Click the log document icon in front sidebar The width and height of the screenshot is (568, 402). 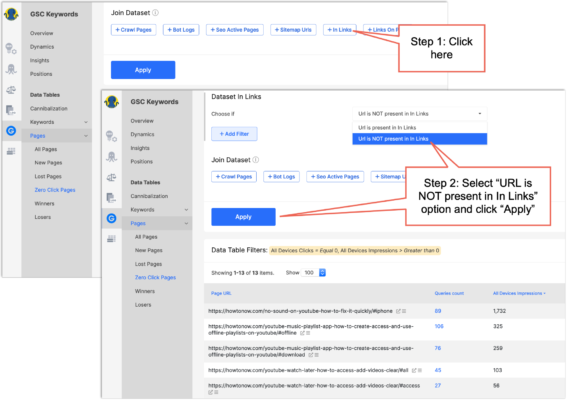(112, 198)
